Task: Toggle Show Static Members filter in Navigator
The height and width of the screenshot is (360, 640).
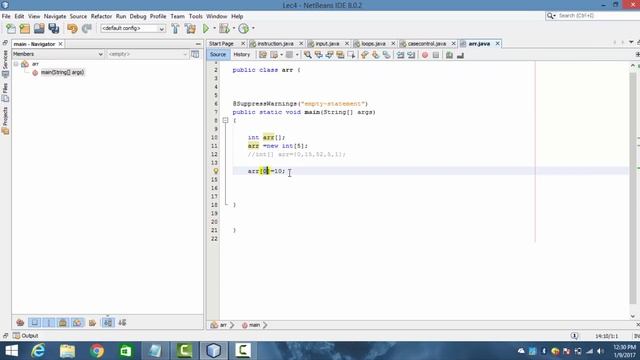Action: (x=49, y=322)
